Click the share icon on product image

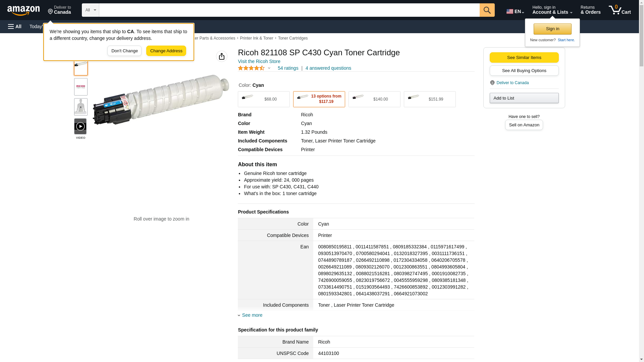click(x=222, y=56)
